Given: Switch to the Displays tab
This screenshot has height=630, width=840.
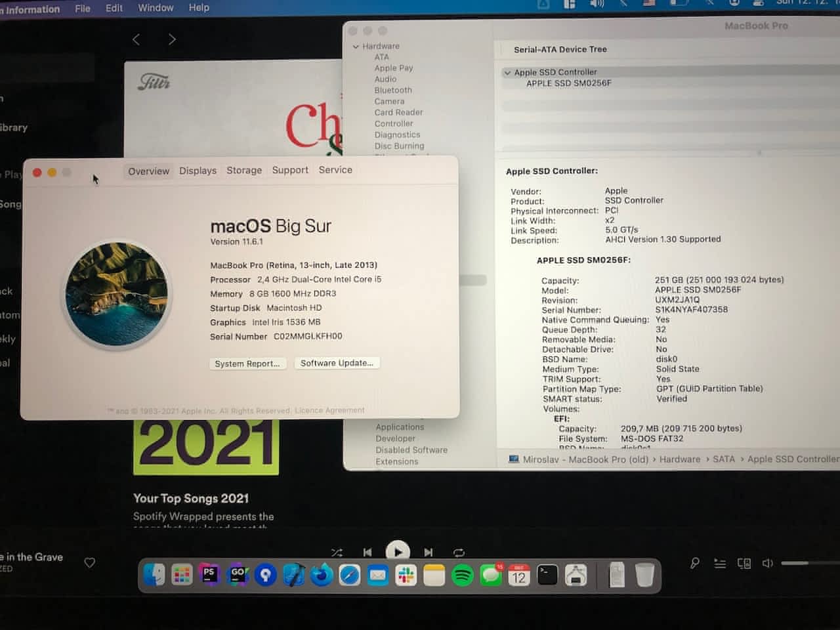Looking at the screenshot, I should point(198,171).
